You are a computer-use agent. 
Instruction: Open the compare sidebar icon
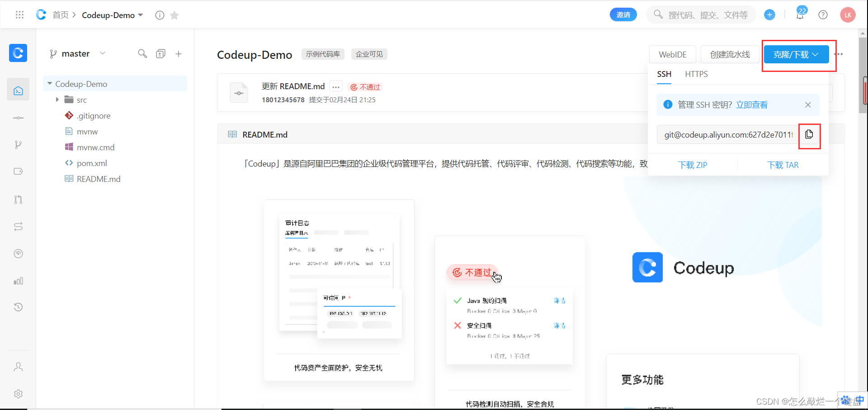(18, 226)
